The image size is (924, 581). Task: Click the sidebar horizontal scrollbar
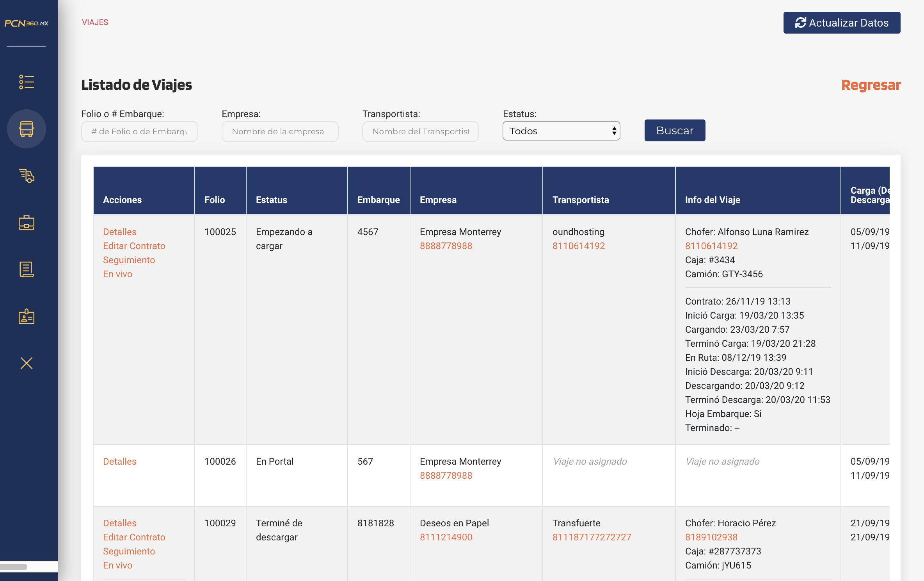pyautogui.click(x=14, y=567)
